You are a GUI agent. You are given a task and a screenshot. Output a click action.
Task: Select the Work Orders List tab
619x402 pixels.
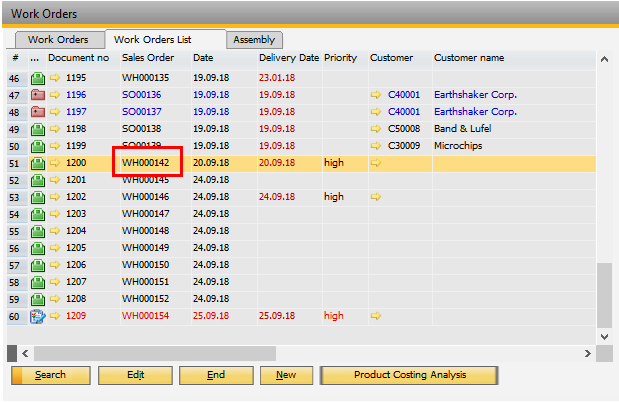coord(152,40)
